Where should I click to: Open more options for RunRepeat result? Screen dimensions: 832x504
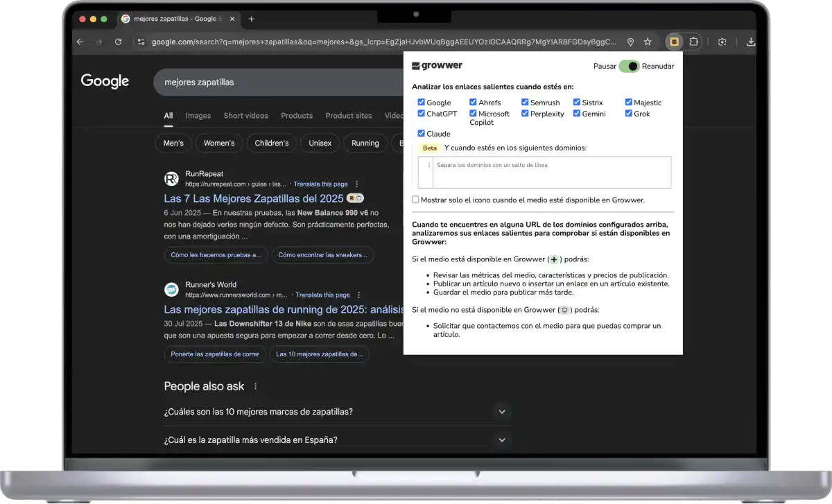357,184
